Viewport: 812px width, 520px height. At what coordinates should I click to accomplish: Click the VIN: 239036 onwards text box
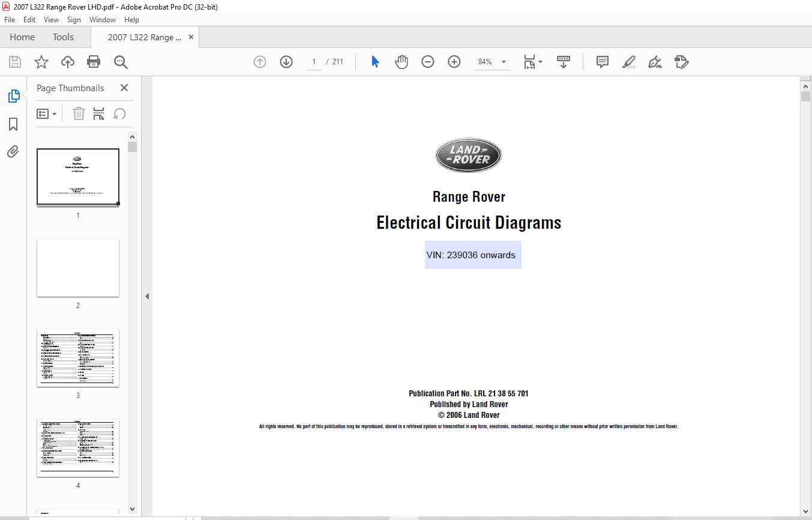click(x=473, y=255)
